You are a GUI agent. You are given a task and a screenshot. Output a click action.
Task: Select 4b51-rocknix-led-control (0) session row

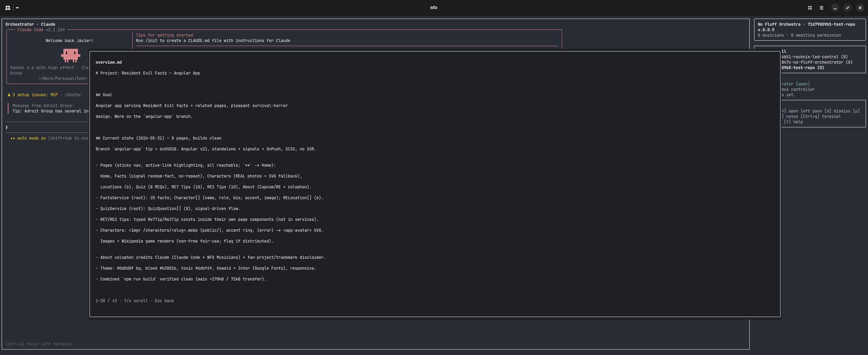(x=814, y=57)
